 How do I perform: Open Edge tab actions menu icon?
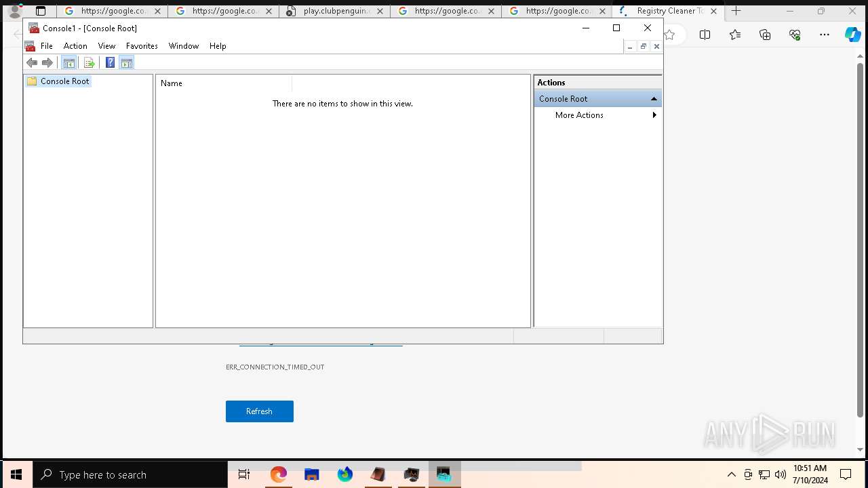[x=41, y=11]
